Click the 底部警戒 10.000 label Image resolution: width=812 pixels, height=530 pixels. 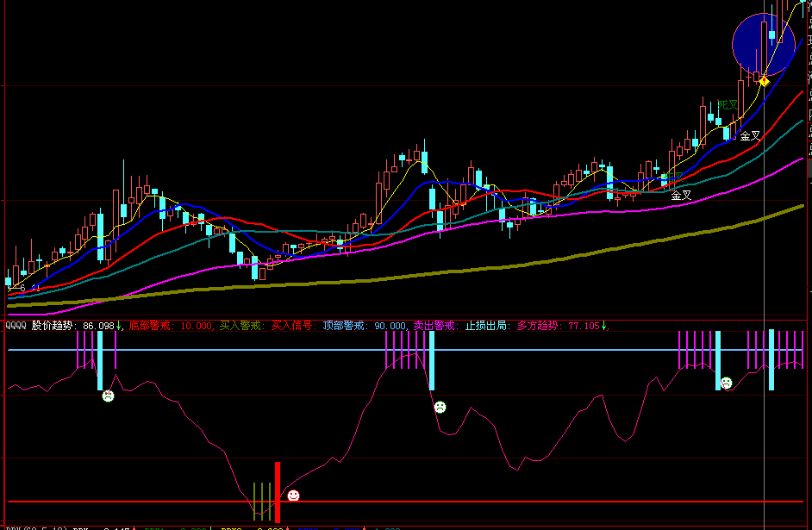[x=171, y=326]
